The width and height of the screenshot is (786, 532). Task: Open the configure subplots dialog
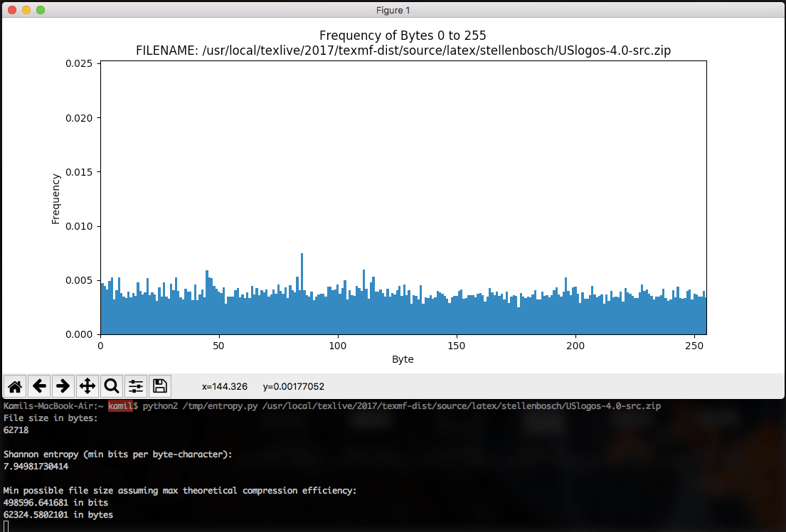[135, 386]
